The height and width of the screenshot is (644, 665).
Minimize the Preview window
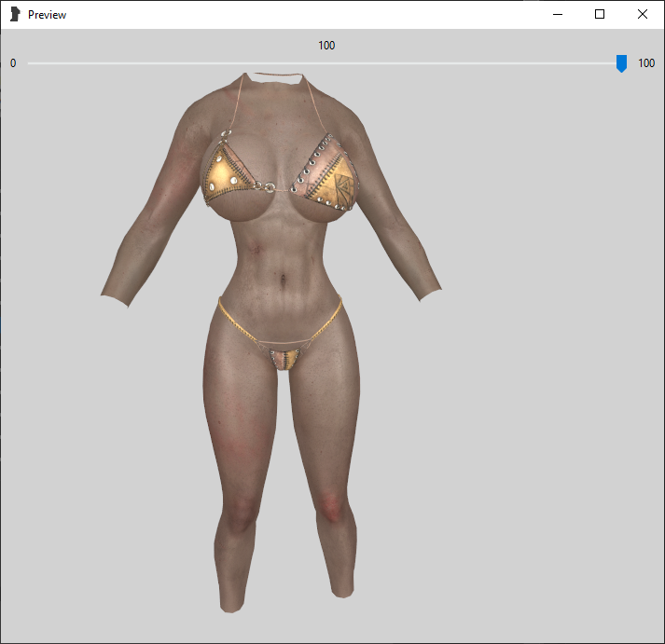[x=558, y=14]
